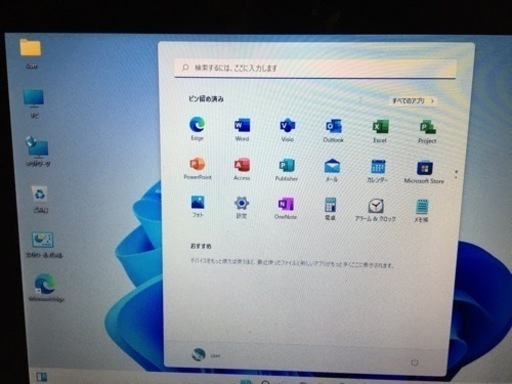Open OneNote in the Start menu
The image size is (512, 384).
[285, 208]
